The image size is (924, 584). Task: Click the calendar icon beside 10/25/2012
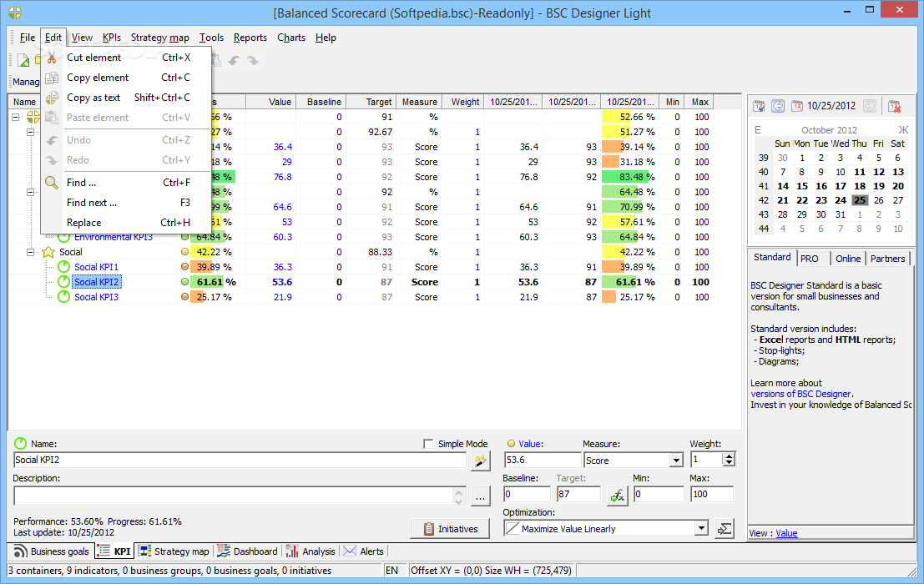[797, 106]
